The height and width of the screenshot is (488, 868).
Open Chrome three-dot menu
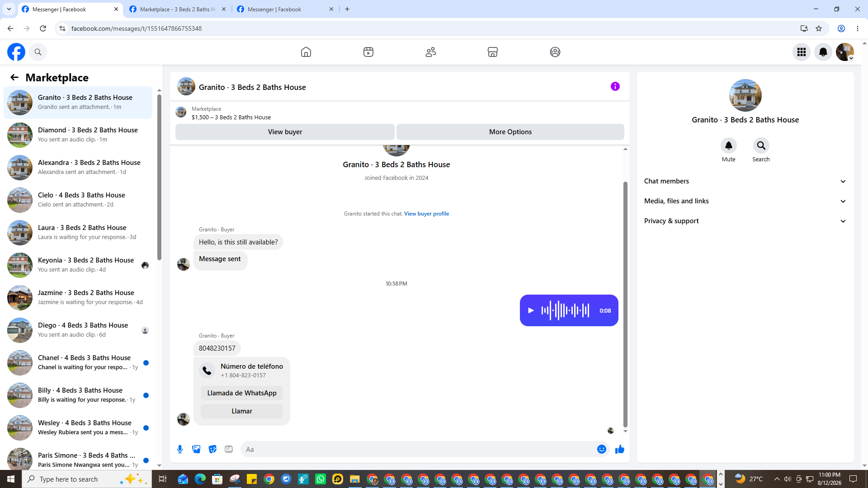[858, 28]
